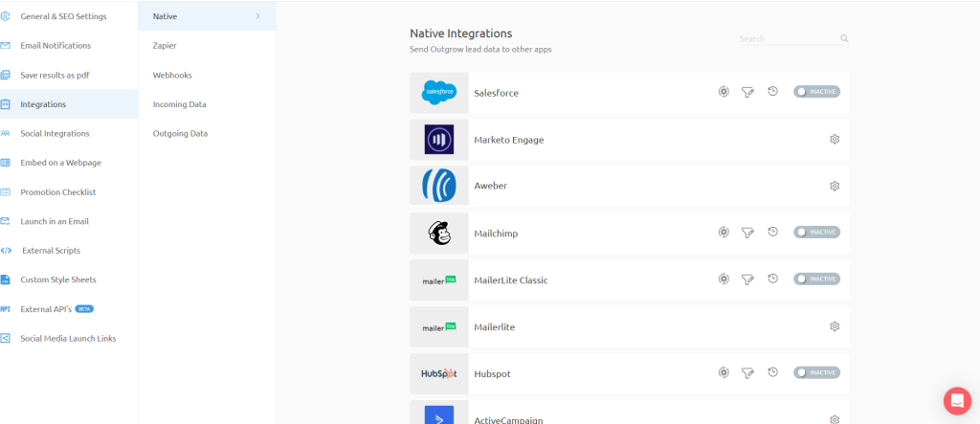Open Social Media Launch Links
Viewport: 980px width, 424px height.
pyautogui.click(x=69, y=338)
